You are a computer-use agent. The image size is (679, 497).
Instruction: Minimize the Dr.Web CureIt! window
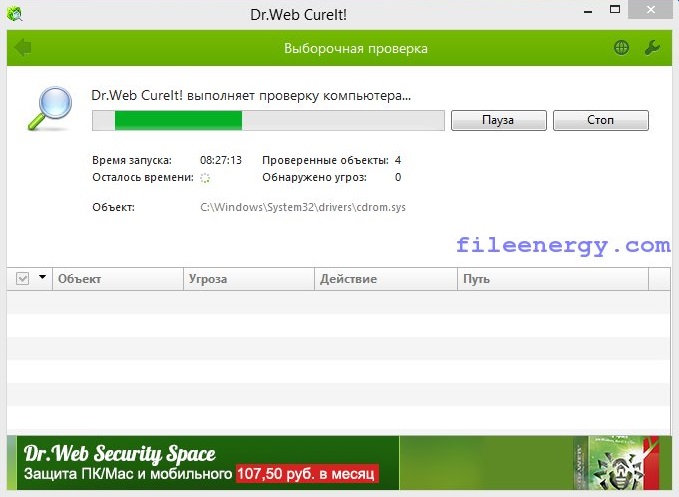coord(588,11)
